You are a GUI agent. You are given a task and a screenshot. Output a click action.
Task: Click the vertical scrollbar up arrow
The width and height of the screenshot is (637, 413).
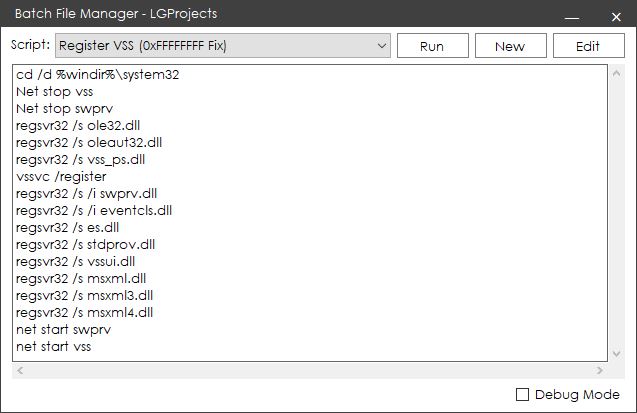[616, 74]
